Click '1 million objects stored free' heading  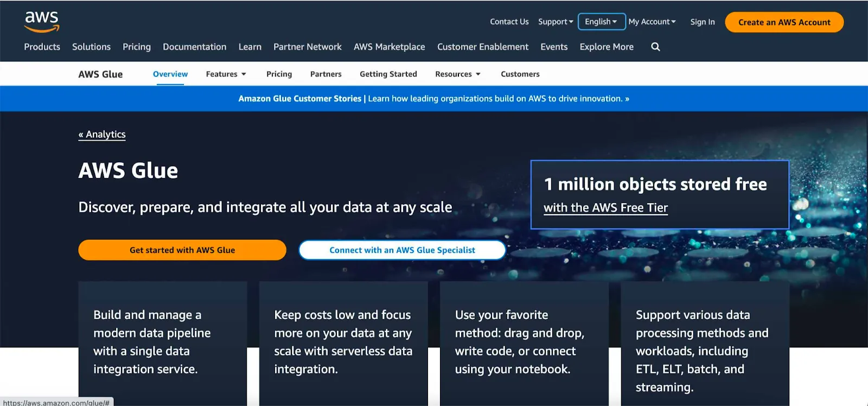point(655,184)
